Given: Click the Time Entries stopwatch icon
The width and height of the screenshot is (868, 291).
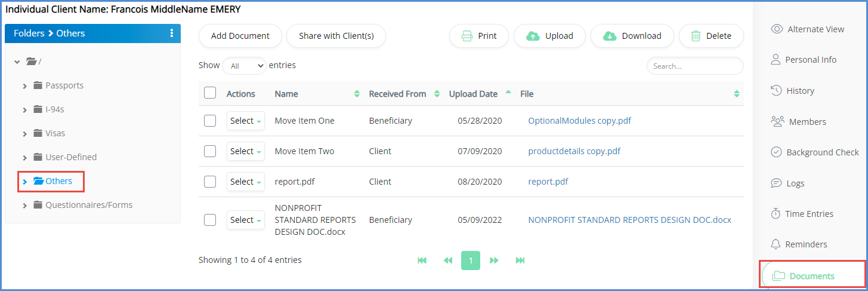Looking at the screenshot, I should pos(776,214).
